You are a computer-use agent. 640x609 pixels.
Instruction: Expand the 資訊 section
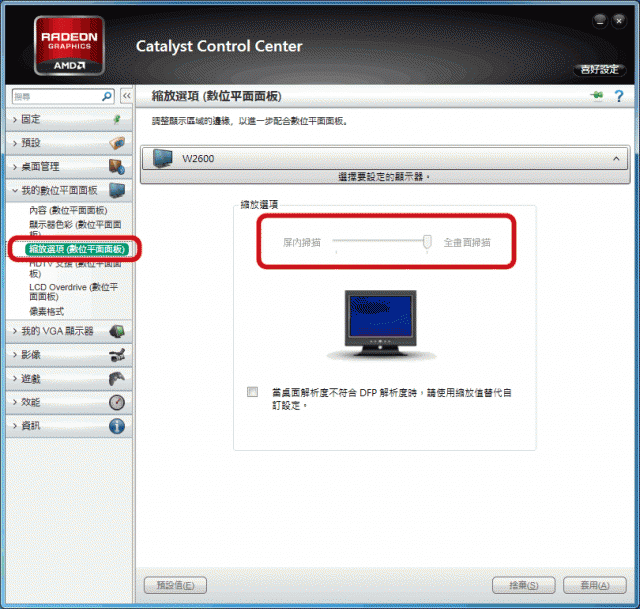click(69, 426)
